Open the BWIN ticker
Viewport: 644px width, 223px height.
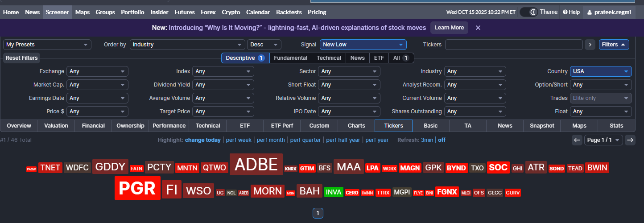click(597, 168)
